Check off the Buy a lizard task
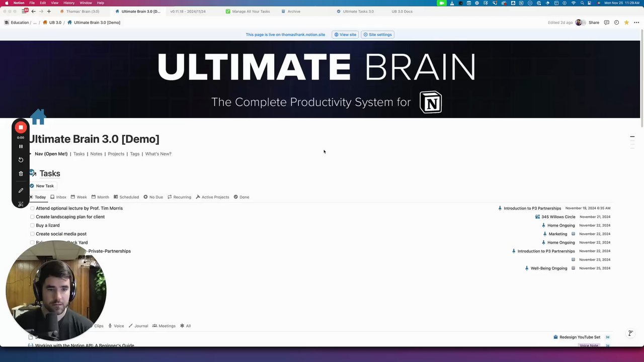The height and width of the screenshot is (362, 644). [x=32, y=225]
